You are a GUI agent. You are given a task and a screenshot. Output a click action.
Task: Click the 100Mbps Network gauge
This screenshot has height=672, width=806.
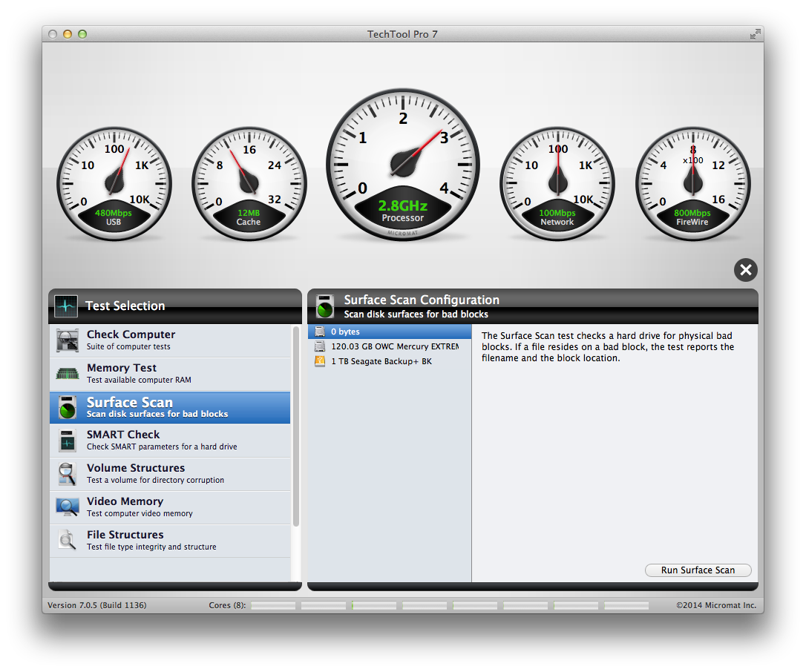pos(557,184)
